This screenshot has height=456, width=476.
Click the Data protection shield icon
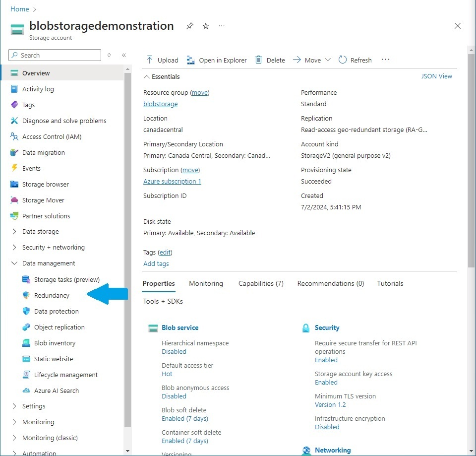tap(26, 311)
